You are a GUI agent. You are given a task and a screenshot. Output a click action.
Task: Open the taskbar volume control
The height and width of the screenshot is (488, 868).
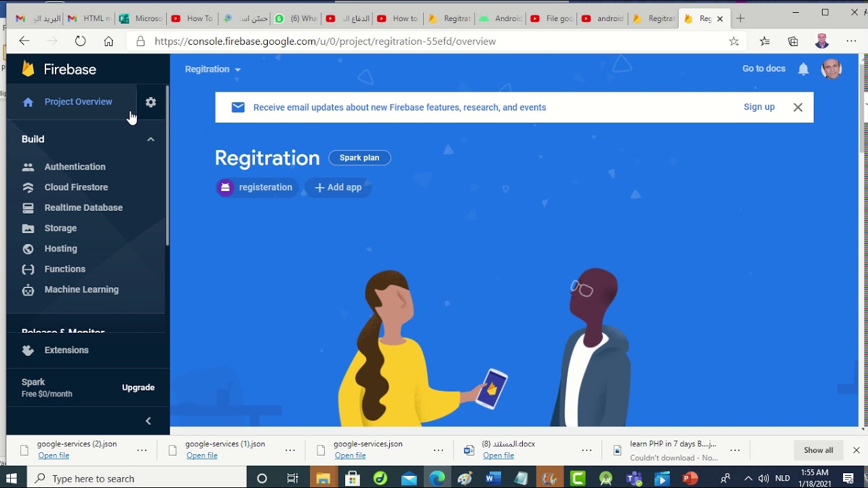pos(764,479)
